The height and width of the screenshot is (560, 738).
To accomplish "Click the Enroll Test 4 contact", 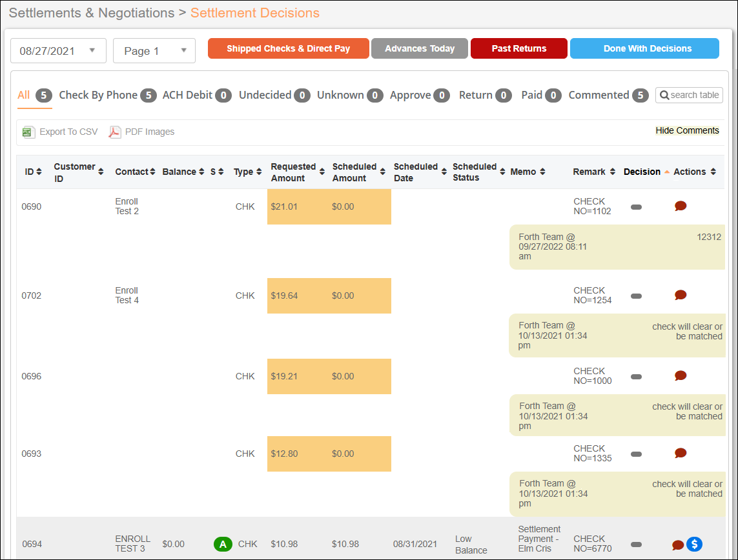I will coord(127,295).
